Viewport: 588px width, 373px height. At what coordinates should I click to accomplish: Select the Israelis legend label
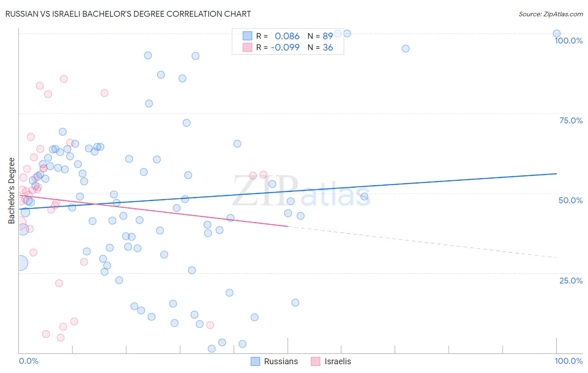point(338,361)
